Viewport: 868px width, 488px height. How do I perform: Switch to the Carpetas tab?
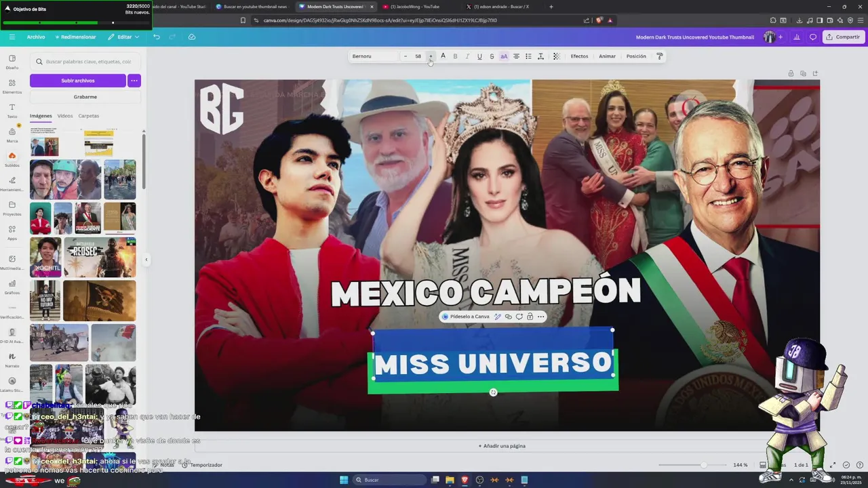(x=89, y=116)
